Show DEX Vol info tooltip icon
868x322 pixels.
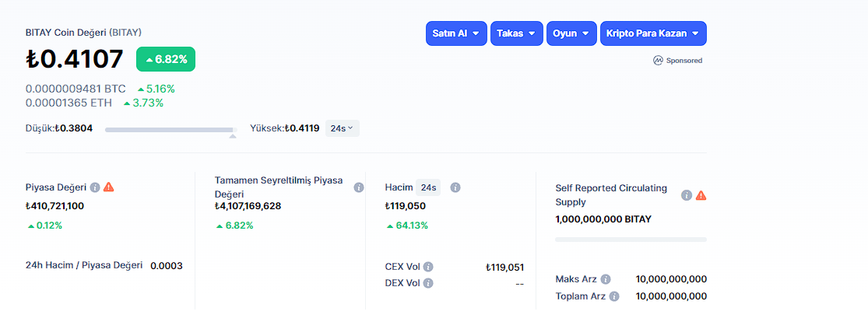pyautogui.click(x=428, y=283)
